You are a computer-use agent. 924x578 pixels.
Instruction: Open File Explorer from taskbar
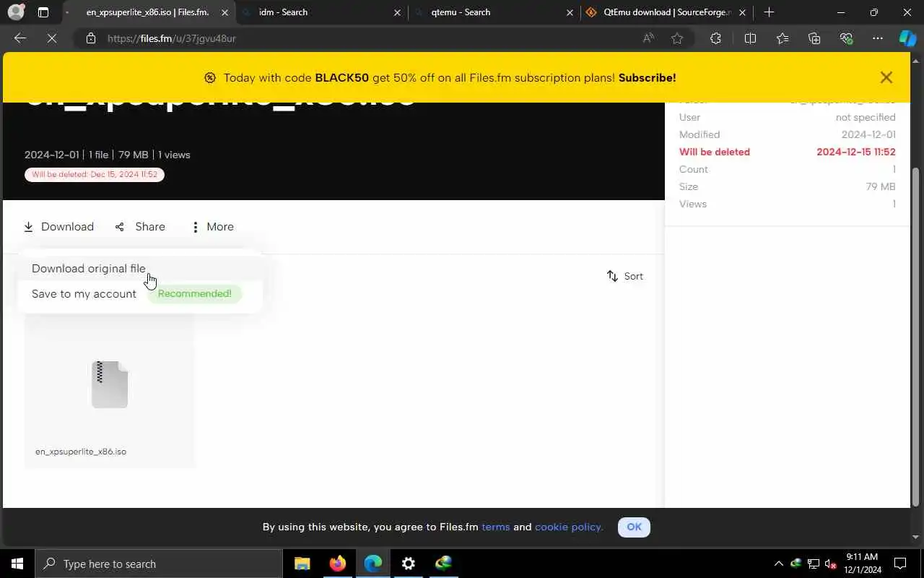[x=302, y=564]
